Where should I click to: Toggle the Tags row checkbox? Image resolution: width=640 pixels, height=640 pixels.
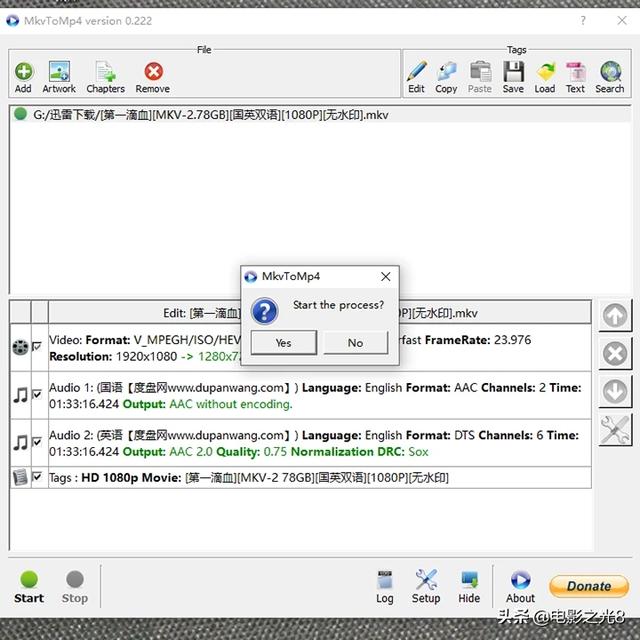(x=37, y=477)
